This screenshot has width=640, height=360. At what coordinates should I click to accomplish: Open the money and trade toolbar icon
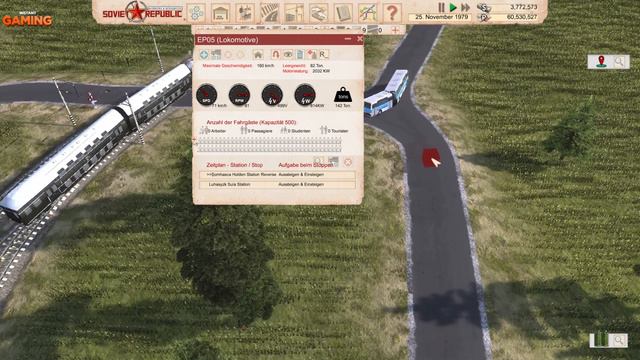click(x=318, y=13)
